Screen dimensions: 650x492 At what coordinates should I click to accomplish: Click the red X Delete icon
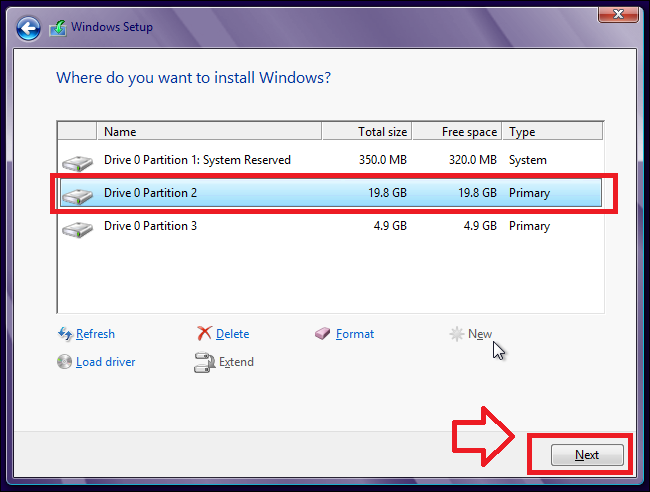[204, 334]
